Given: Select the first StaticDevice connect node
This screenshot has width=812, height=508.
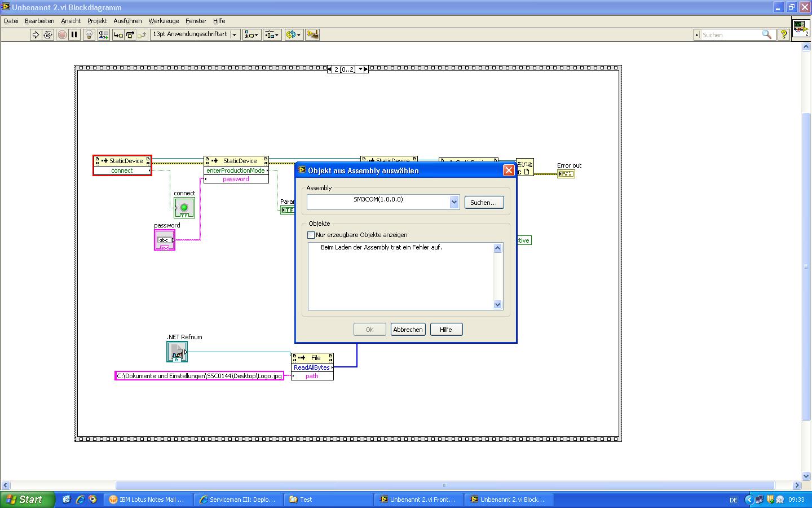Looking at the screenshot, I should (x=122, y=165).
